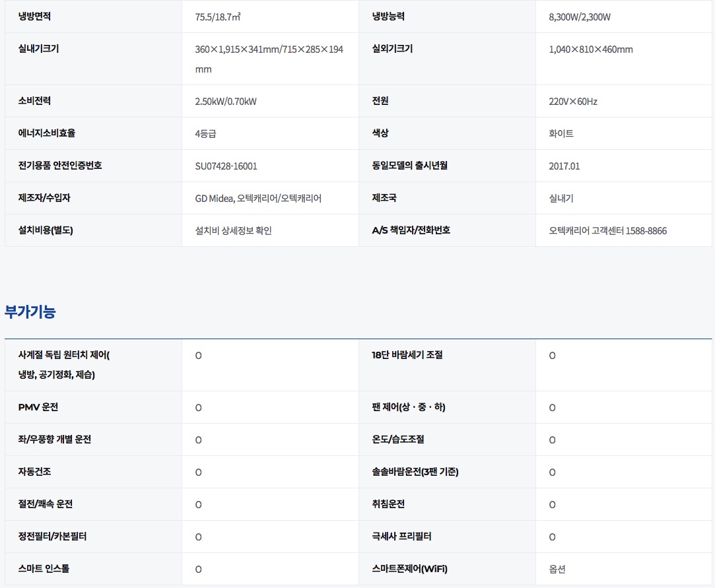Click the 옵션 value for WiFi control
715x588 pixels.
(557, 569)
